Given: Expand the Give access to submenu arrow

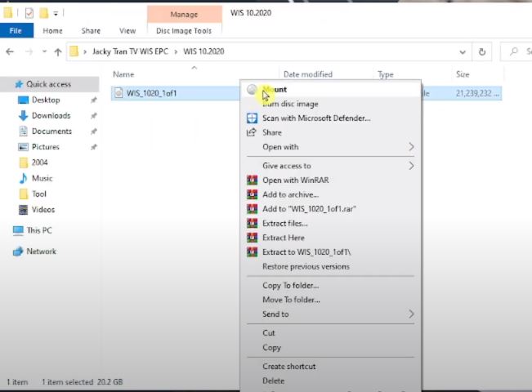Looking at the screenshot, I should [x=411, y=166].
